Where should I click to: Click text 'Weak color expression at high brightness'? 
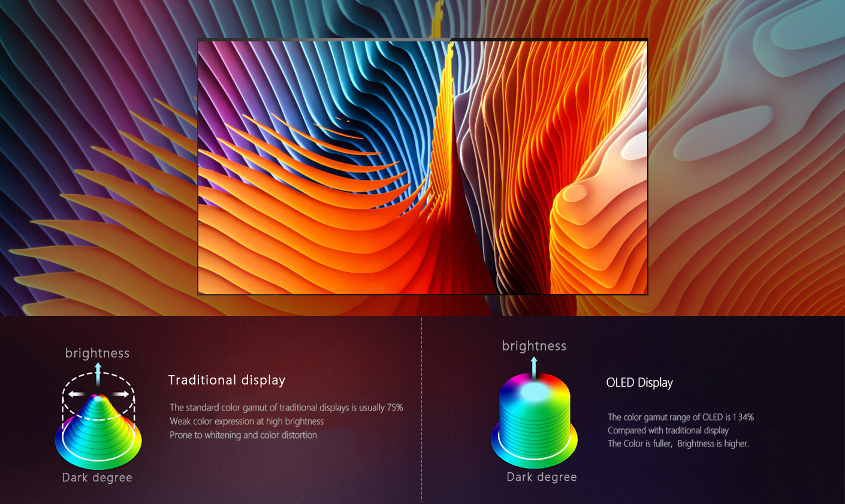247,421
